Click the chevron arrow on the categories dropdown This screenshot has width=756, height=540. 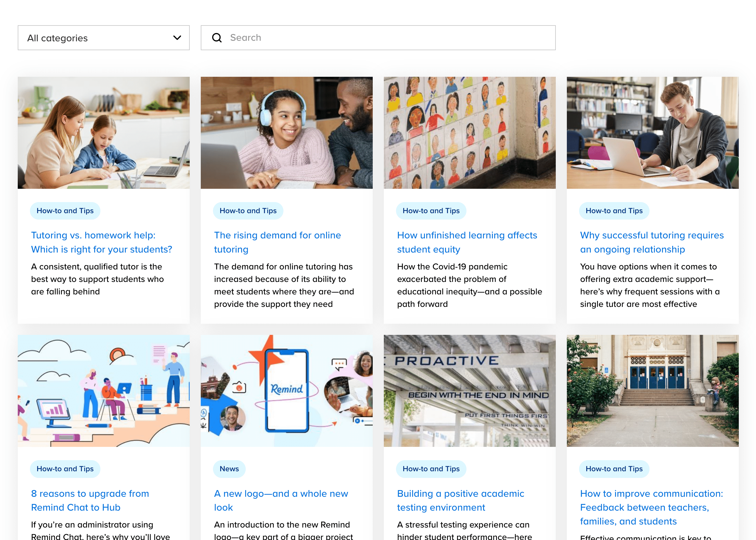[177, 38]
